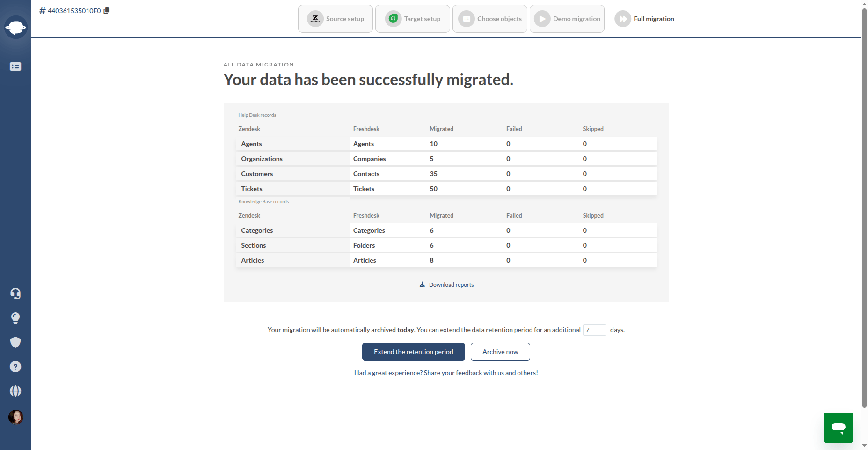Click the Freshdesk Categories cell
Image resolution: width=868 pixels, height=450 pixels.
(x=369, y=230)
